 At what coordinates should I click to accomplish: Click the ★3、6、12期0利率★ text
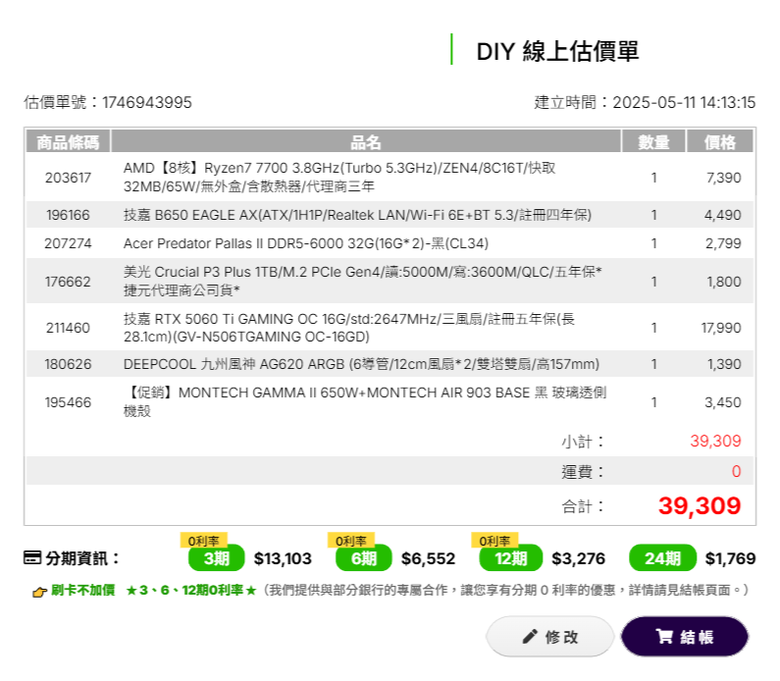(191, 590)
